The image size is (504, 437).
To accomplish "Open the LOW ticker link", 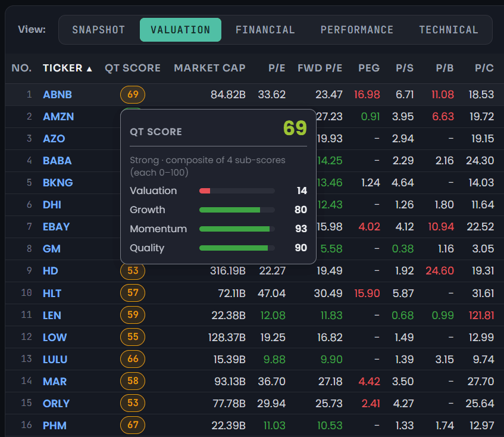I will (x=55, y=338).
